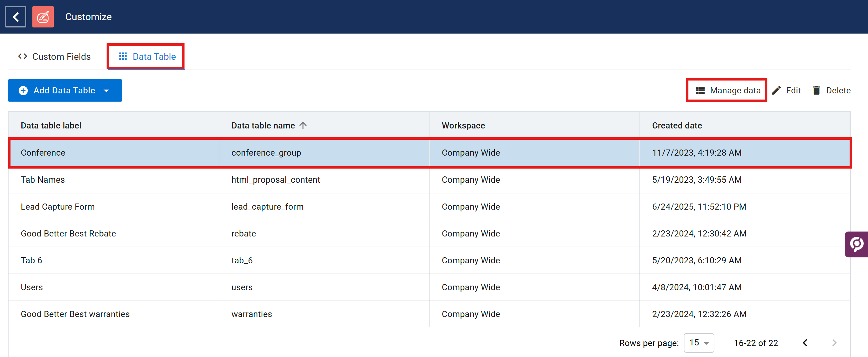Click the Customize header title
Viewport: 868px width, 357px height.
[88, 16]
